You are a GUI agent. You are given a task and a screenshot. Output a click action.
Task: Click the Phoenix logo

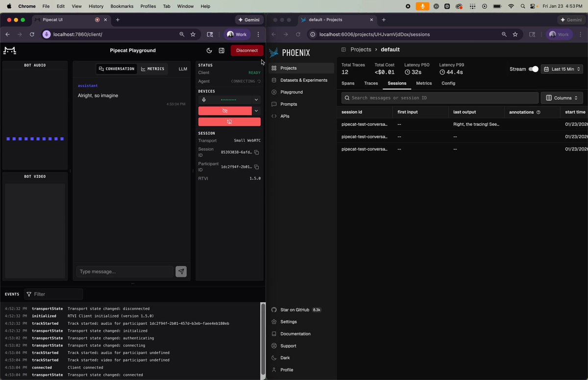290,52
